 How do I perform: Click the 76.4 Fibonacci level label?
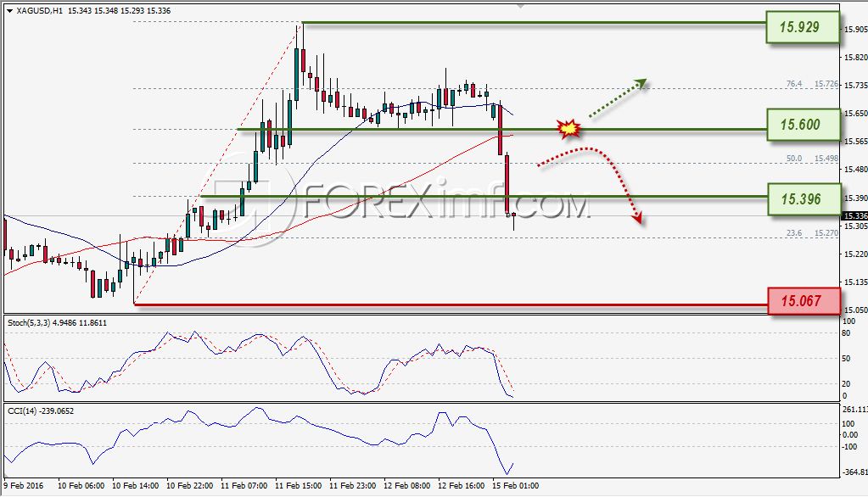tap(794, 84)
